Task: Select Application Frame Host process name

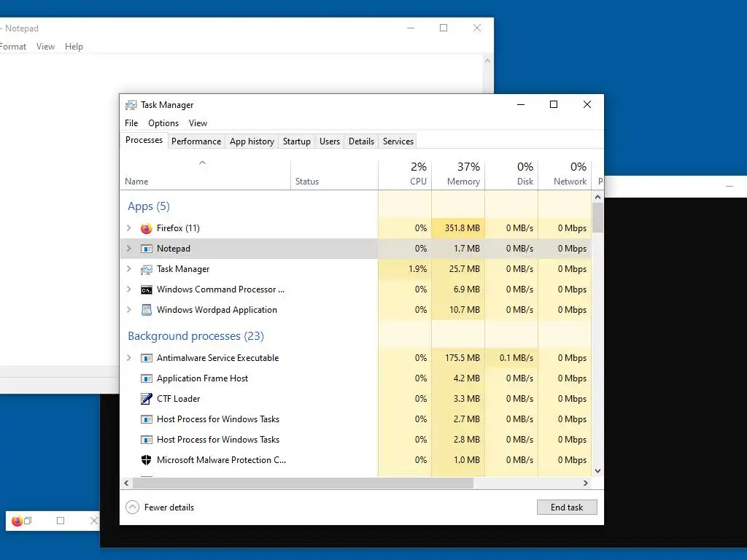Action: point(203,378)
